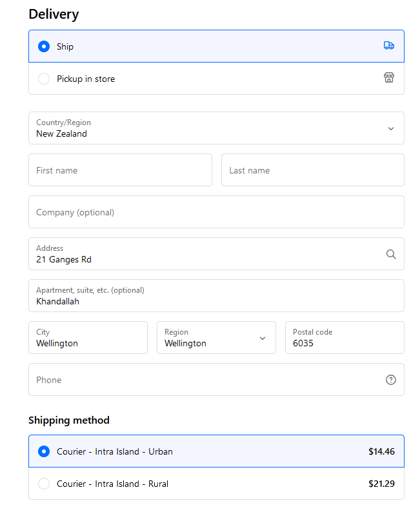Focus the First name input field
The height and width of the screenshot is (512, 420).
(120, 170)
